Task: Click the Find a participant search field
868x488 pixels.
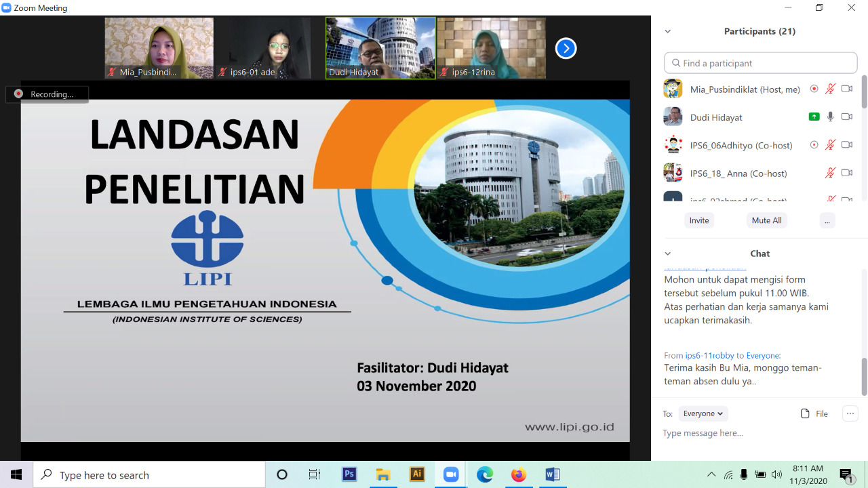Action: click(761, 63)
